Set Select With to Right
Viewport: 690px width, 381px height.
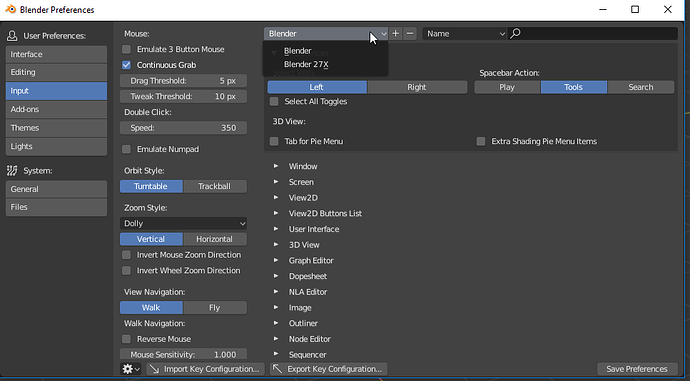(417, 87)
